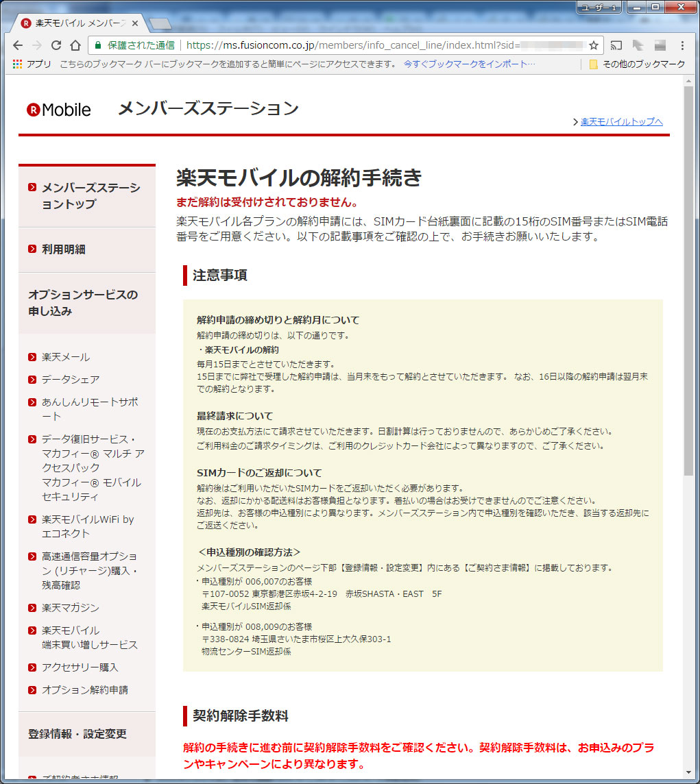Viewport: 700px width, 784px height.
Task: Click the R Mobile logo
Action: click(x=59, y=110)
